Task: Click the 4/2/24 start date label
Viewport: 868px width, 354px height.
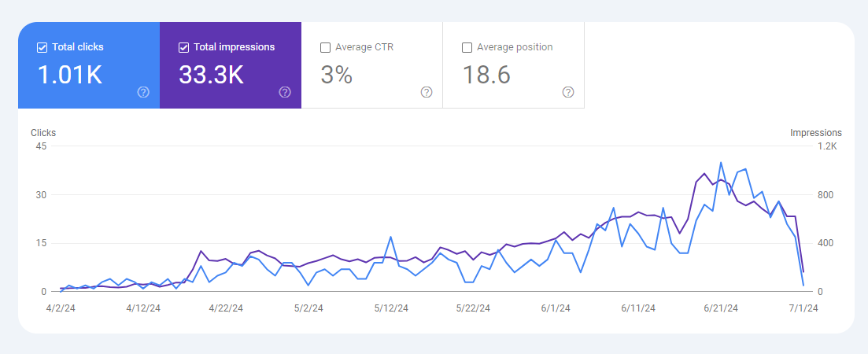Action: pyautogui.click(x=62, y=308)
